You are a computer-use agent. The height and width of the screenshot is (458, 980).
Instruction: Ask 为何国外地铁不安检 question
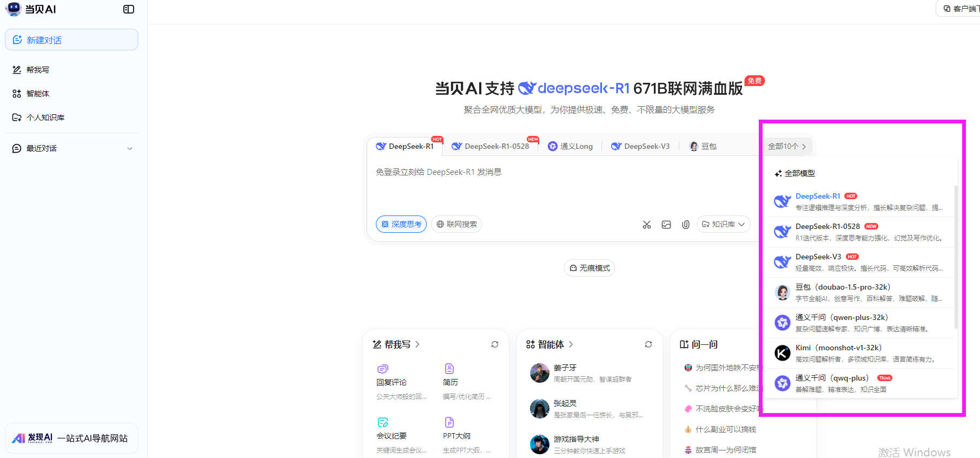[723, 368]
